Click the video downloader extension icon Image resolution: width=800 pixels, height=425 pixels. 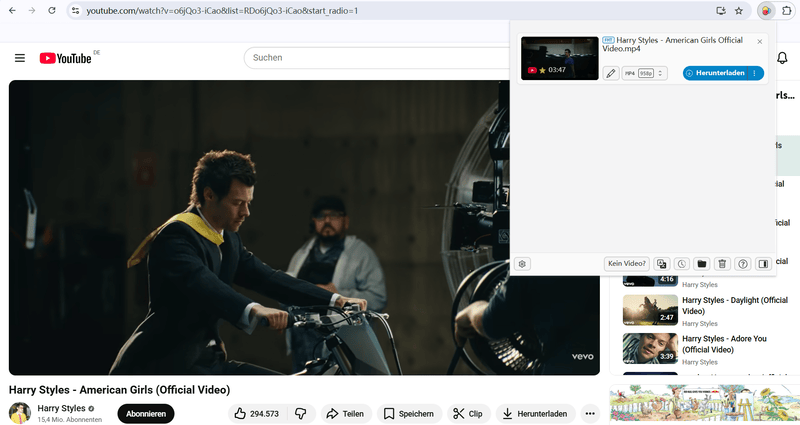click(766, 10)
